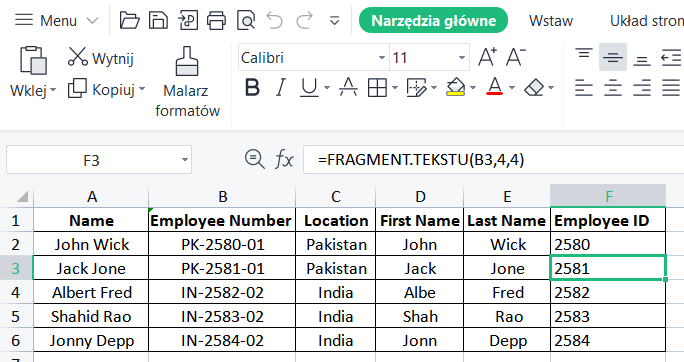This screenshot has height=362, width=684.
Task: Click the Wytnij cut button
Action: point(101,57)
